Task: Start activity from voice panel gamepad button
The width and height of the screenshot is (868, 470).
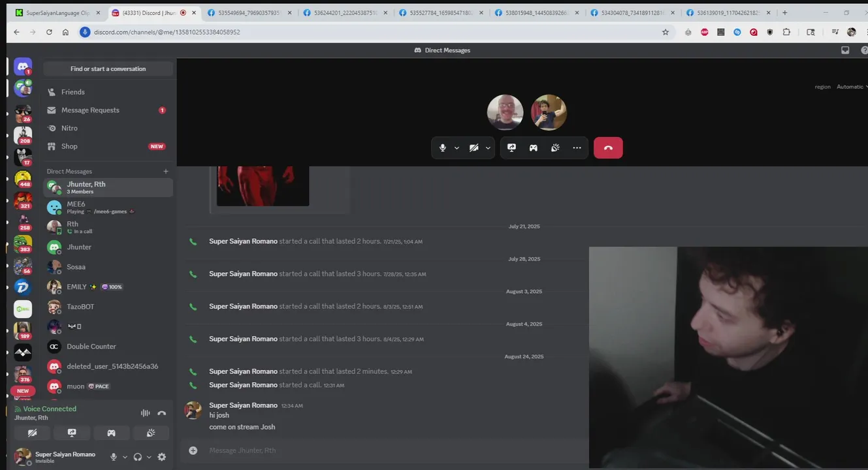Action: click(x=112, y=433)
